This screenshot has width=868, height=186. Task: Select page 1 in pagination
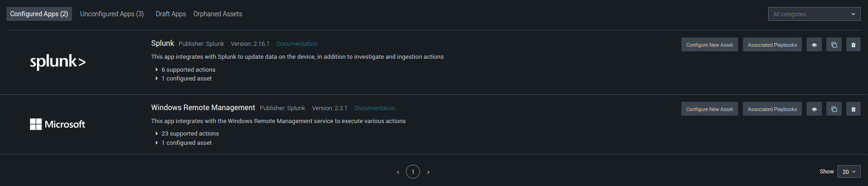(x=413, y=172)
